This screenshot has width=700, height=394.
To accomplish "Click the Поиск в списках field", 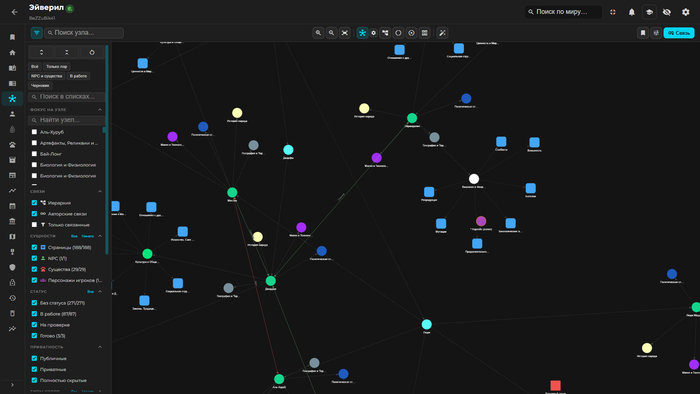I will click(67, 97).
